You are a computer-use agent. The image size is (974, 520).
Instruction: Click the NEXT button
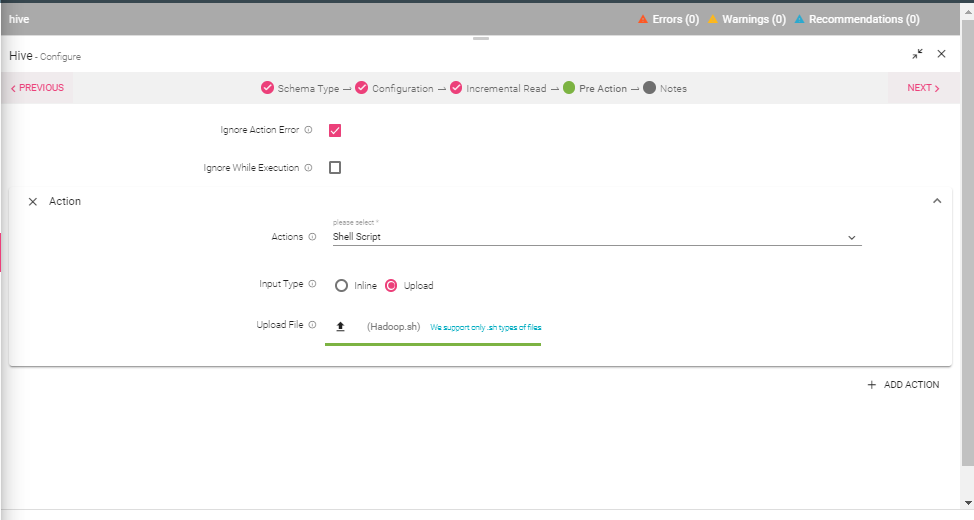tap(924, 88)
